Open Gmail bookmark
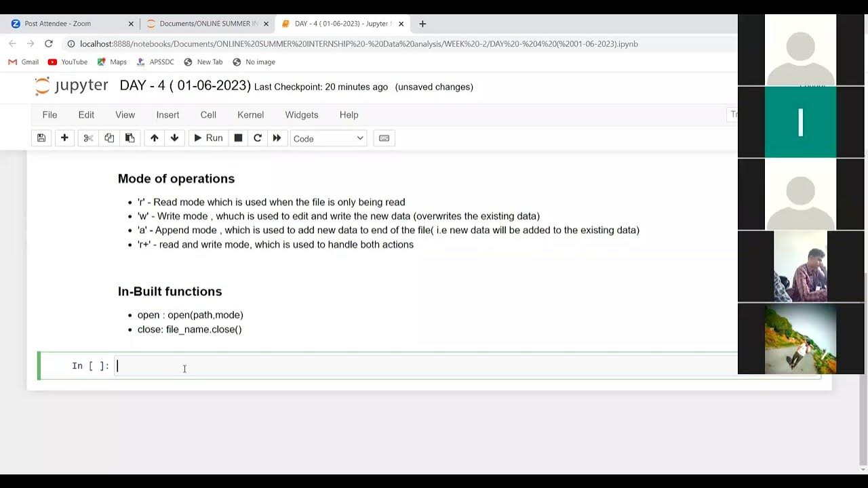Viewport: 868px width, 488px height. 24,62
